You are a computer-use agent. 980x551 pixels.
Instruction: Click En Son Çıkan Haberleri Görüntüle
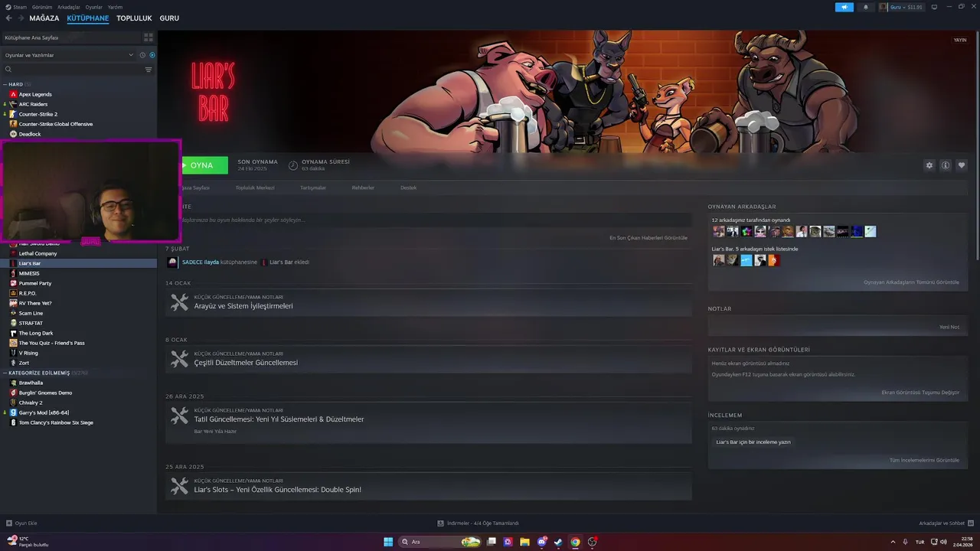648,238
